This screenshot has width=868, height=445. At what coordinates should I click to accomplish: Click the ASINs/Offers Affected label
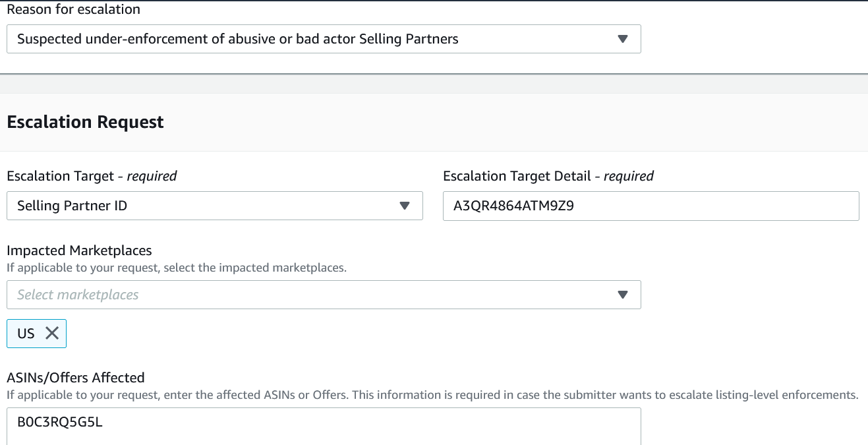click(x=76, y=378)
